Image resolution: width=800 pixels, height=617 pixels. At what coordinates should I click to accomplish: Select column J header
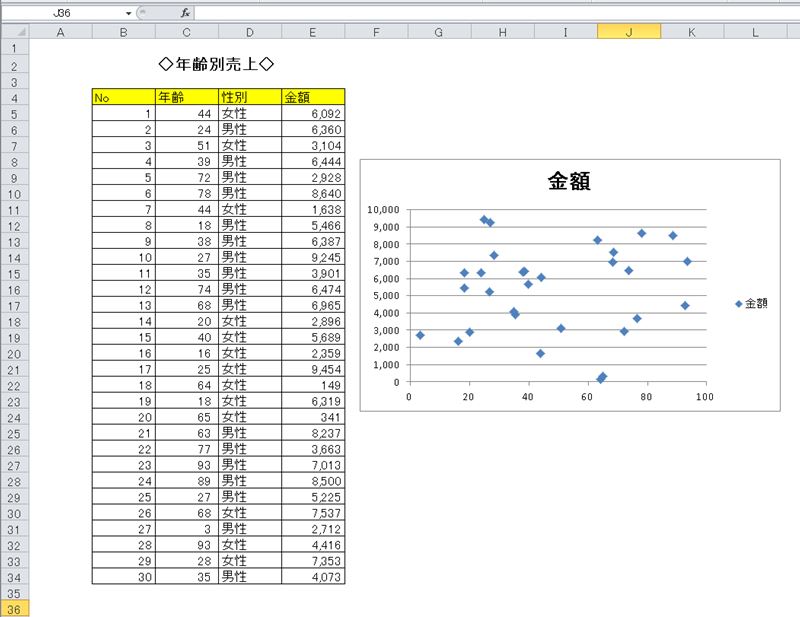628,32
